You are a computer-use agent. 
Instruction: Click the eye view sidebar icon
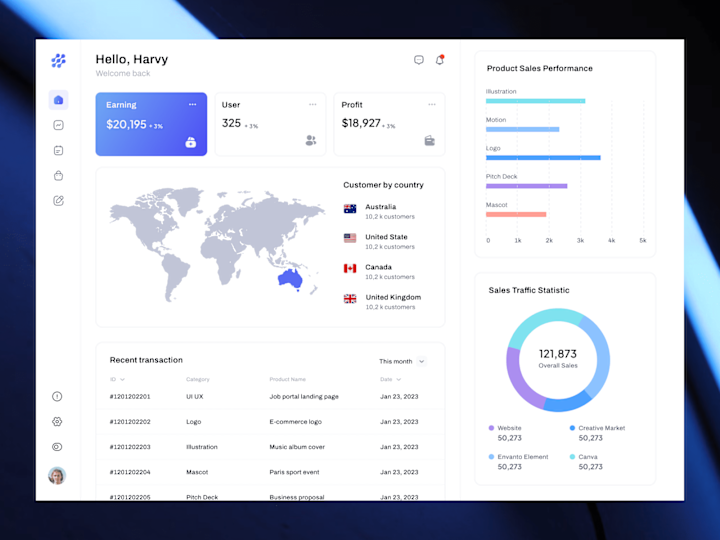57,447
